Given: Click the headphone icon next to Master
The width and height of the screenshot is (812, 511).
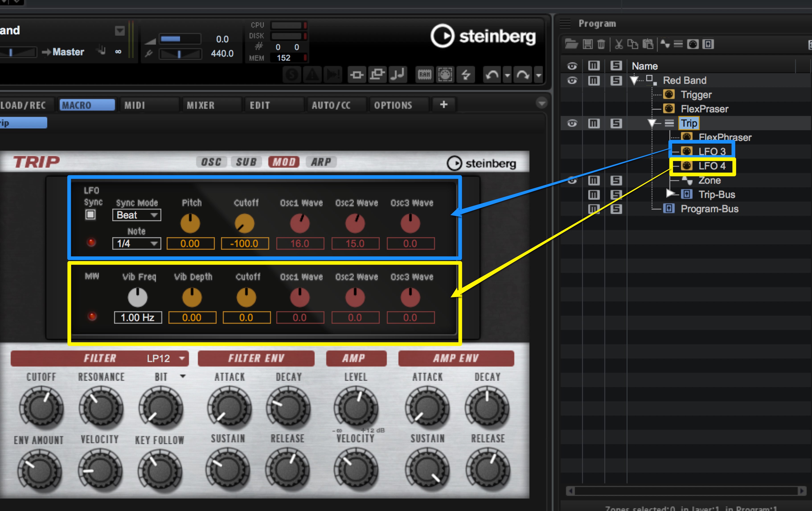Looking at the screenshot, I should [101, 51].
